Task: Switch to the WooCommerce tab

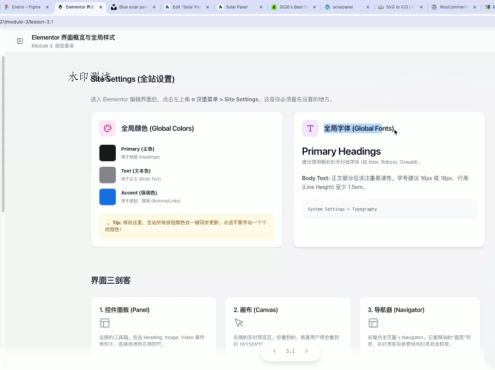Action: (x=453, y=7)
